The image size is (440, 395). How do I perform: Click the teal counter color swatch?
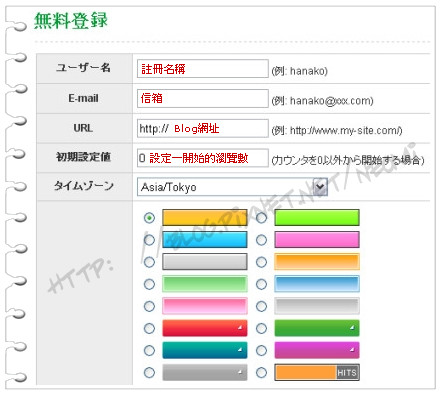pos(205,350)
